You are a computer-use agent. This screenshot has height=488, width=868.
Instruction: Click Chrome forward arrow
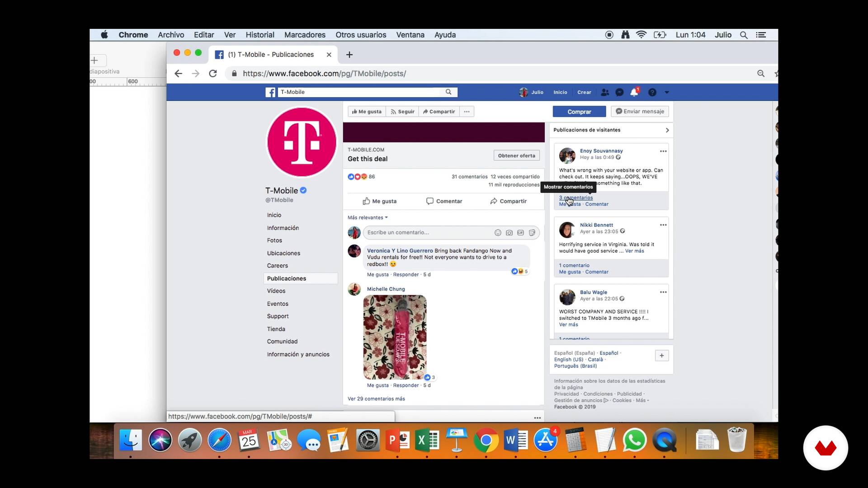(195, 74)
